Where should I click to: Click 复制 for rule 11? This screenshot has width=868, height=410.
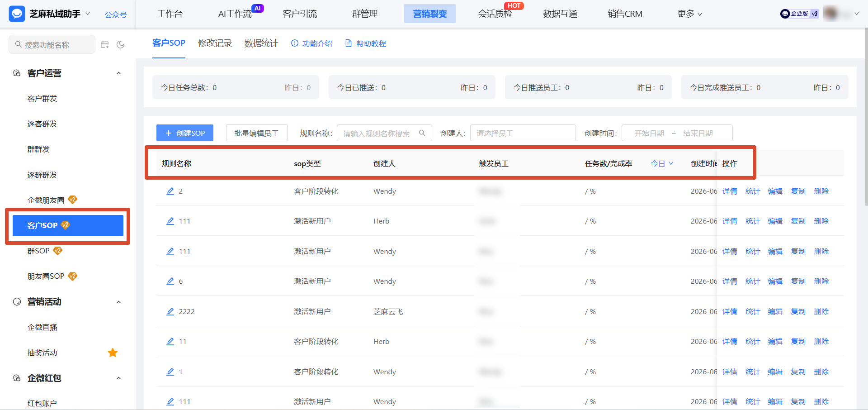[x=798, y=341]
